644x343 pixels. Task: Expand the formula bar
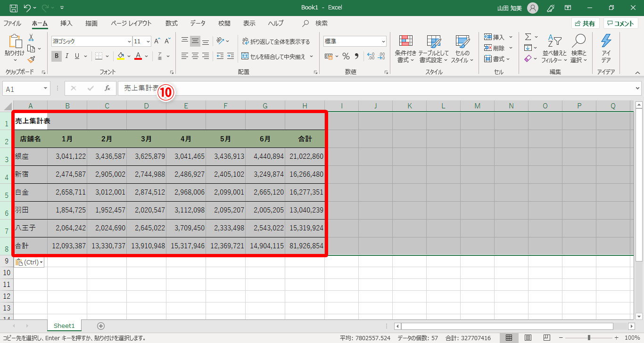[x=638, y=88]
